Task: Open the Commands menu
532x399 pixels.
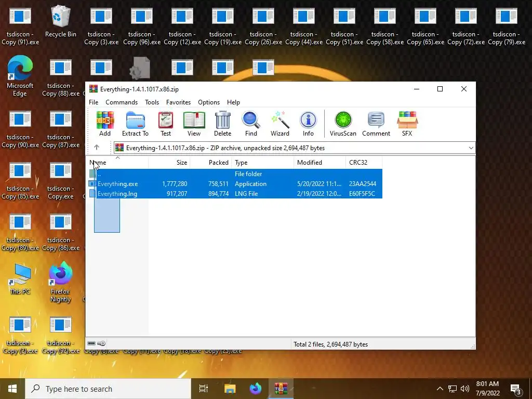Action: pos(122,102)
